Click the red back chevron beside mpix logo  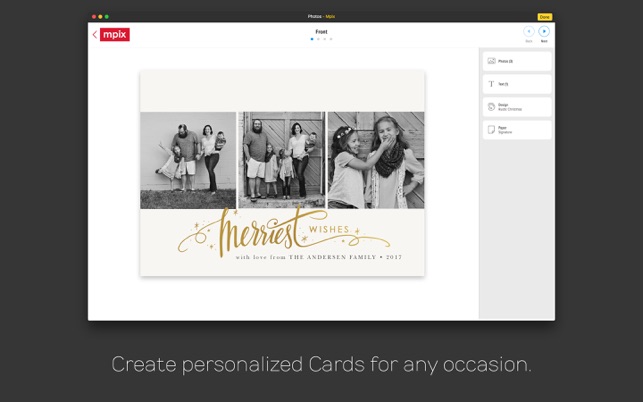(x=95, y=34)
